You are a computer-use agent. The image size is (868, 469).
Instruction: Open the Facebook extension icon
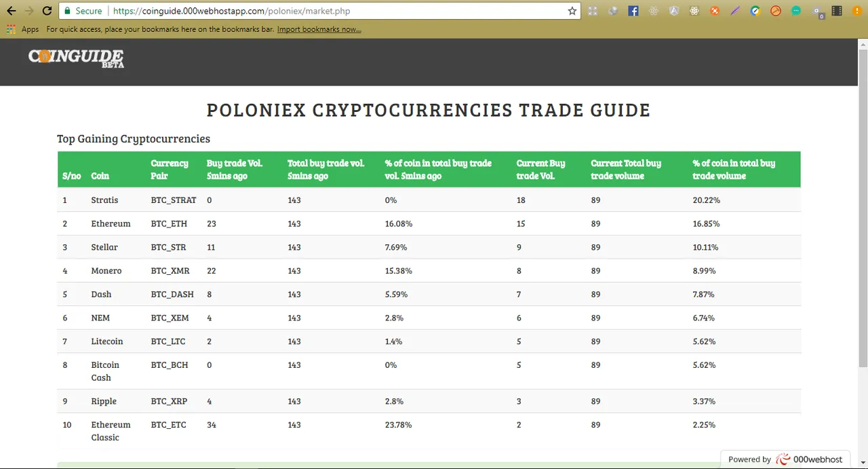(633, 11)
